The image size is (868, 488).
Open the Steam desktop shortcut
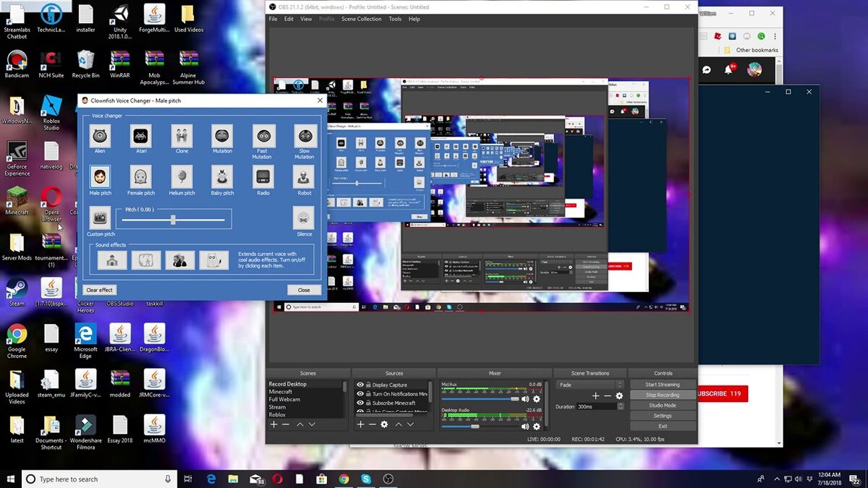click(17, 292)
